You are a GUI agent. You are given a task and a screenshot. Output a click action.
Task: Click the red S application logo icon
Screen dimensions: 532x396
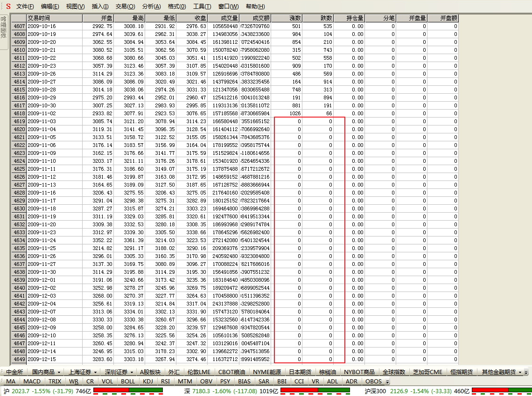[8, 7]
